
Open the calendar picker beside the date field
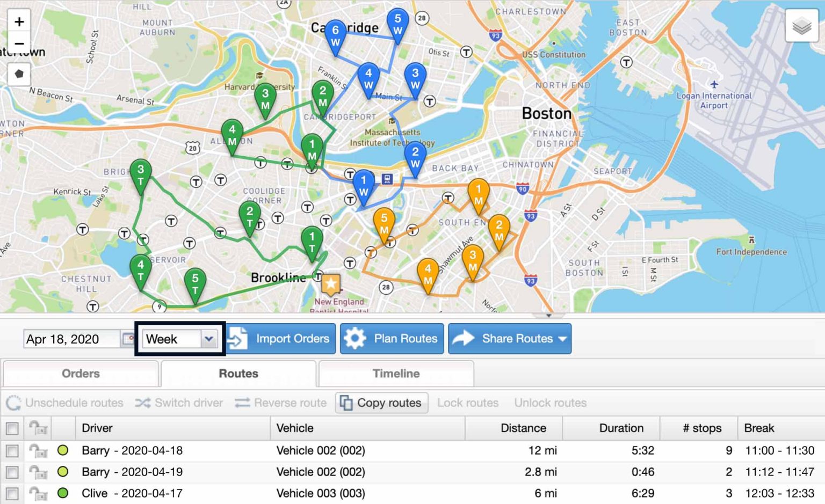[127, 339]
